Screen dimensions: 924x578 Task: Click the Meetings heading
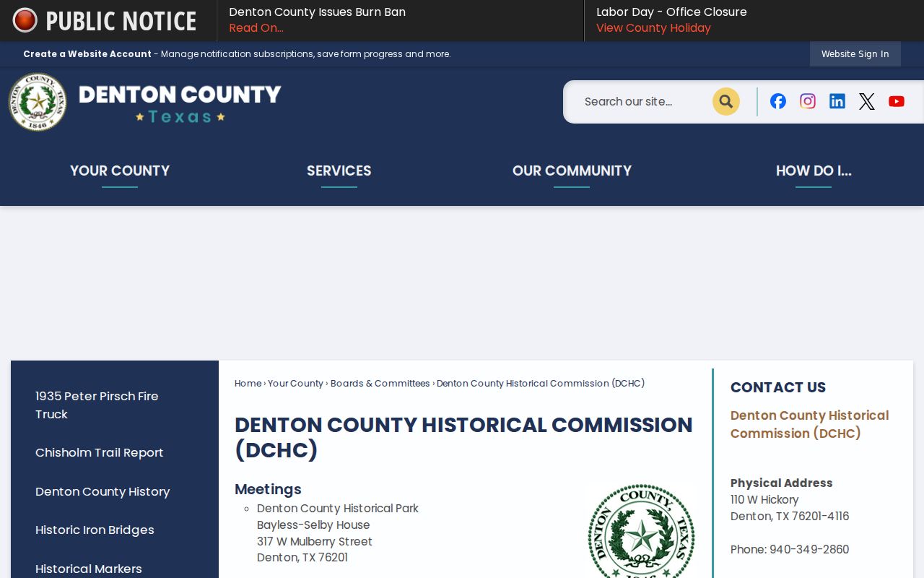point(268,490)
